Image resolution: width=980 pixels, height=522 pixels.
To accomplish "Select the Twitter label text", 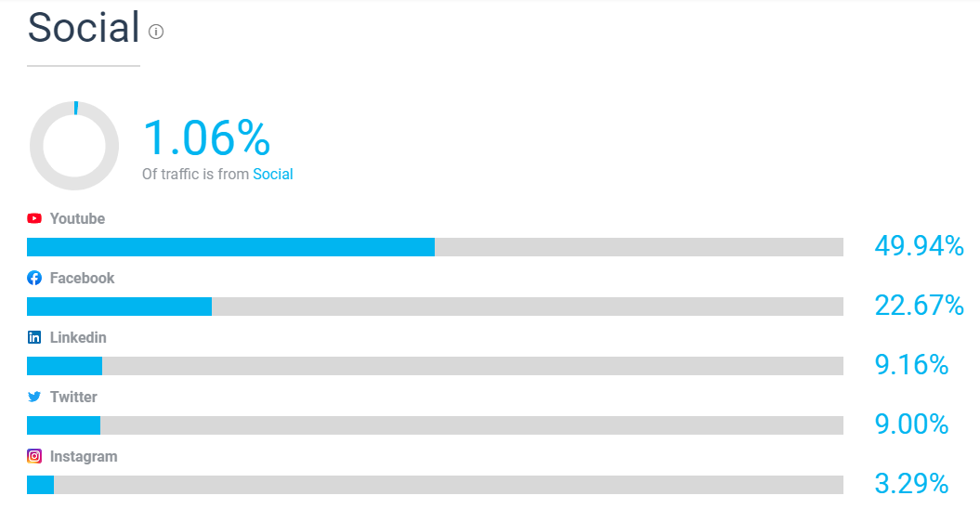I will pyautogui.click(x=73, y=397).
